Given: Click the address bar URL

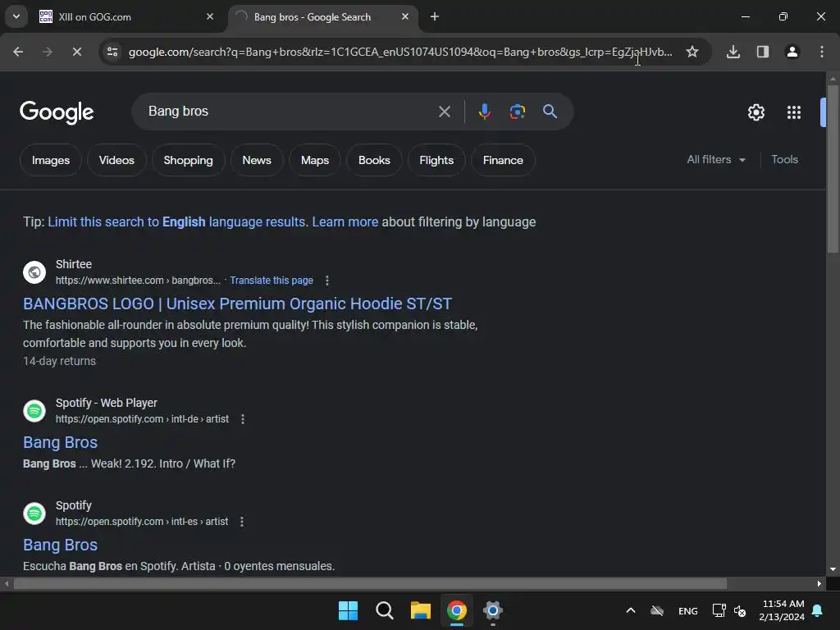Looking at the screenshot, I should pos(400,52).
